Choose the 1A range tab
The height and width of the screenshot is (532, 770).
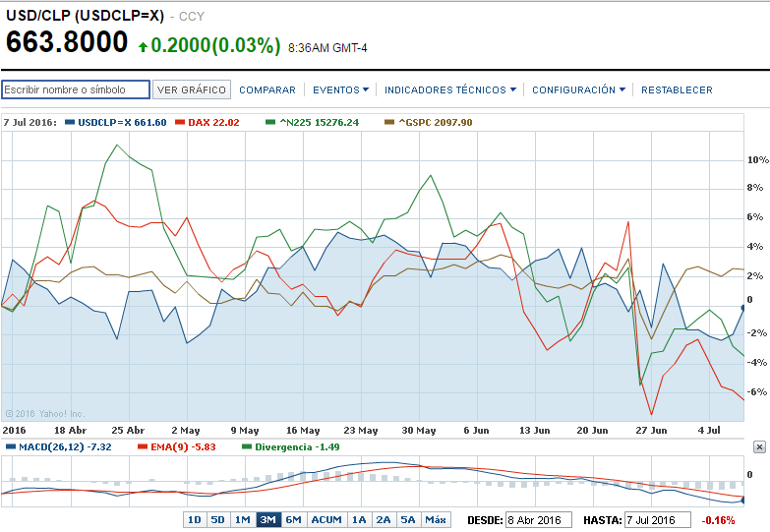(x=360, y=520)
